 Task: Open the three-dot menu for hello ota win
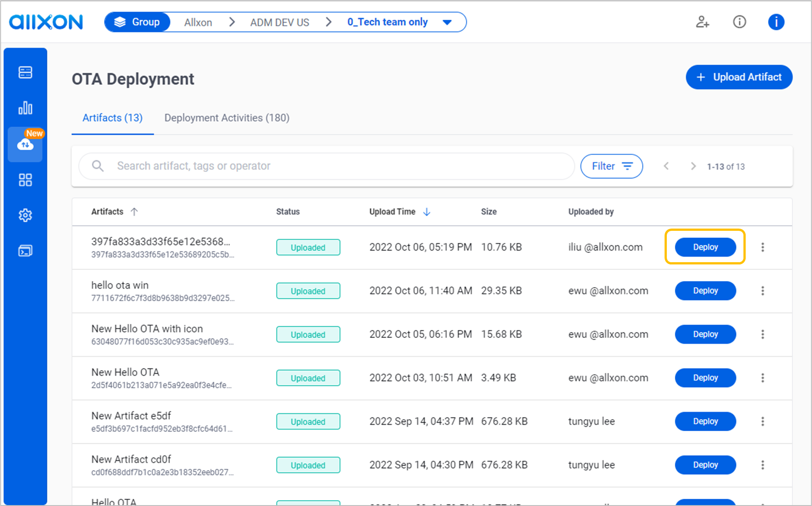pos(763,290)
